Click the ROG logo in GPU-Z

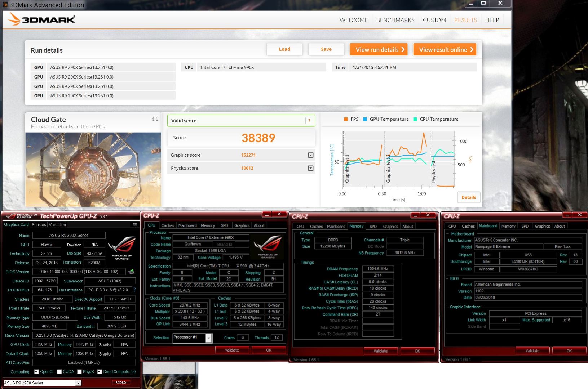point(122,248)
